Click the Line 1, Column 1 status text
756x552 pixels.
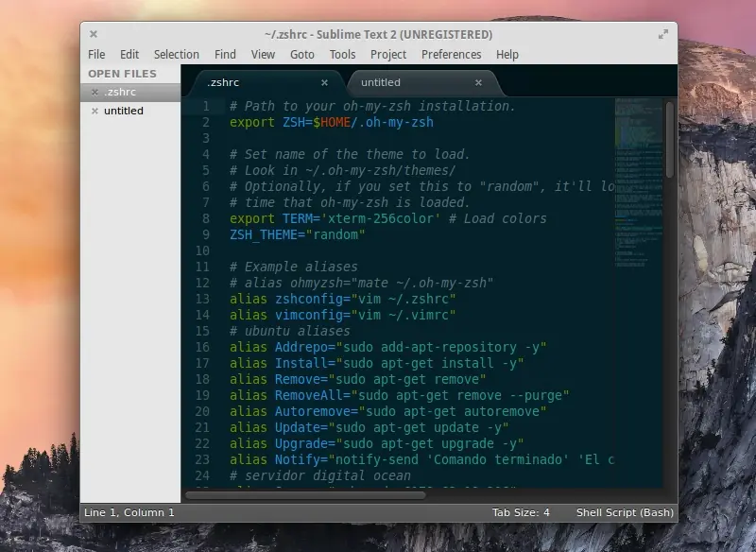tap(129, 512)
